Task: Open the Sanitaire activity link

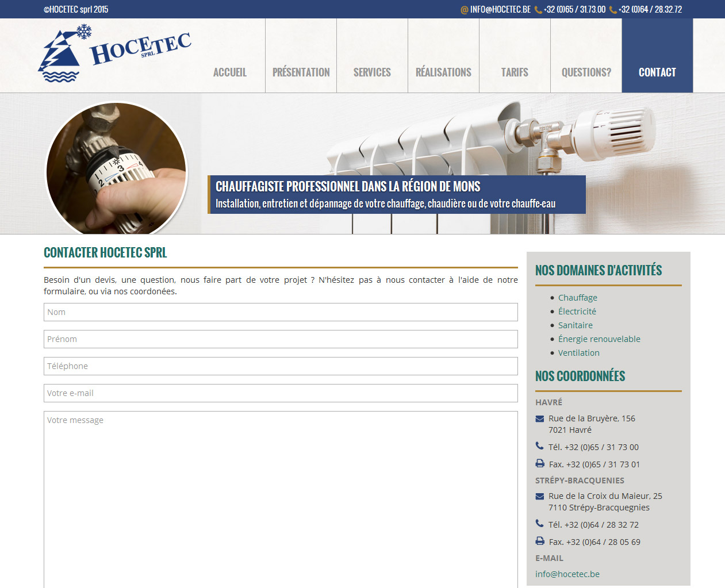Action: (576, 325)
